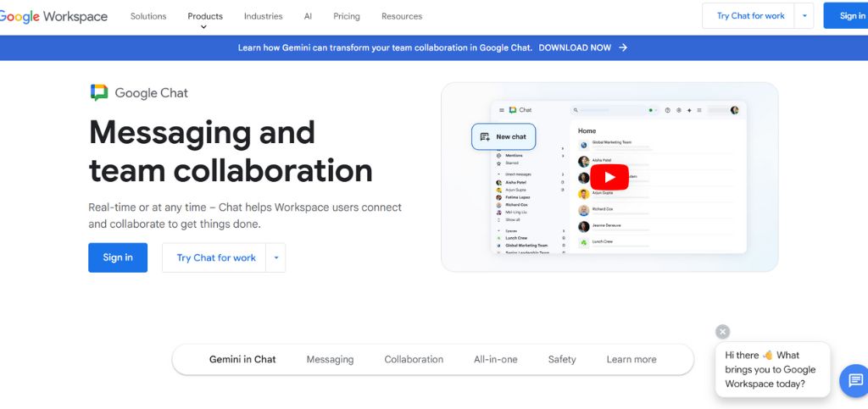Select the Learn more tab
The image size is (868, 409).
631,359
